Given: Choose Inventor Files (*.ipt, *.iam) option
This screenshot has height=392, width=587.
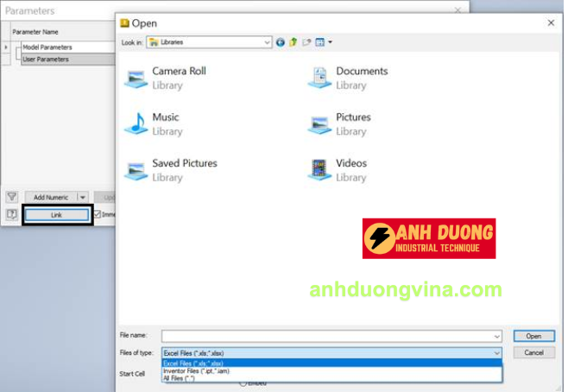Looking at the screenshot, I should 199,370.
